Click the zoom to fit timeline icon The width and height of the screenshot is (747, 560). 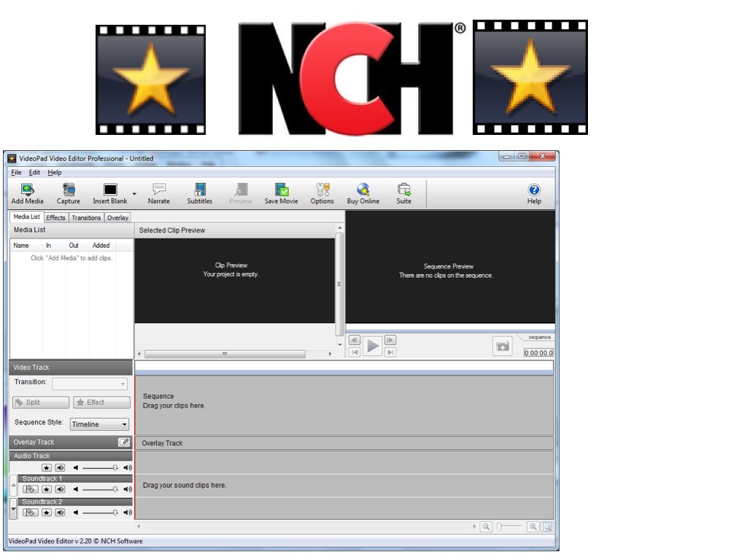[547, 526]
